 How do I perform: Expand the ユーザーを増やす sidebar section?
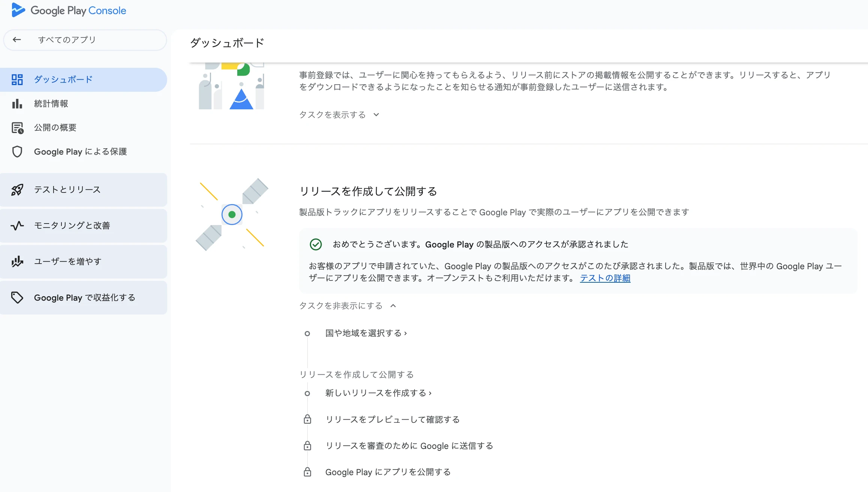84,261
